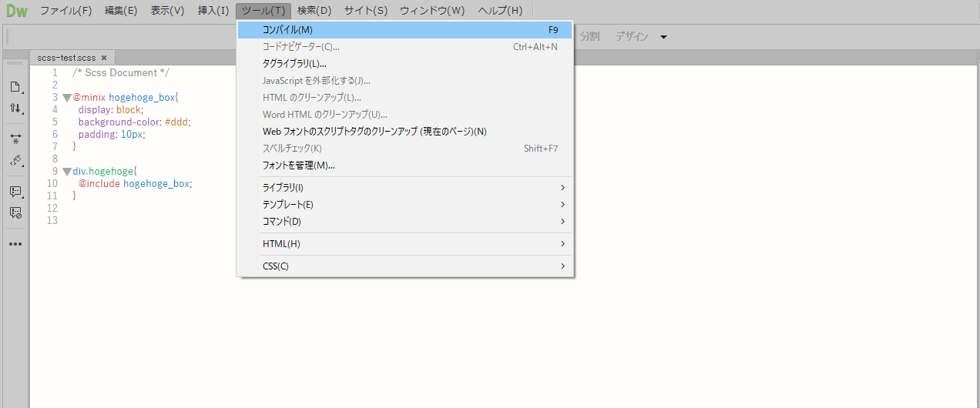The image size is (980, 408).
Task: Select フォントを管理(M)... menu entry
Action: tap(405, 166)
